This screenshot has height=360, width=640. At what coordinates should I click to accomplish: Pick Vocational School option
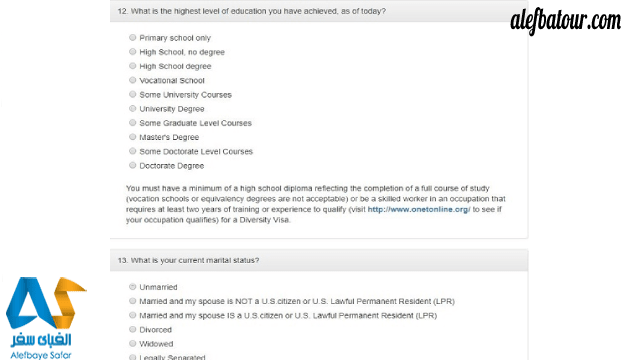pyautogui.click(x=133, y=80)
